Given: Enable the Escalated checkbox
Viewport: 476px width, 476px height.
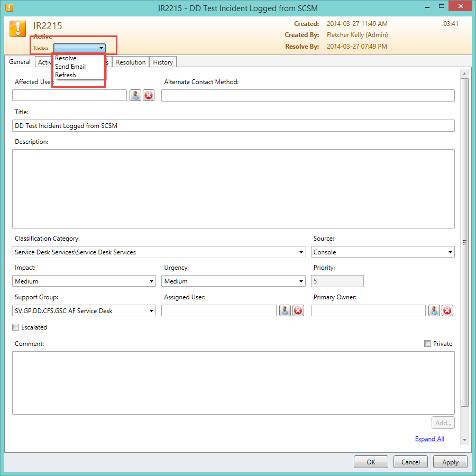Looking at the screenshot, I should click(x=16, y=327).
